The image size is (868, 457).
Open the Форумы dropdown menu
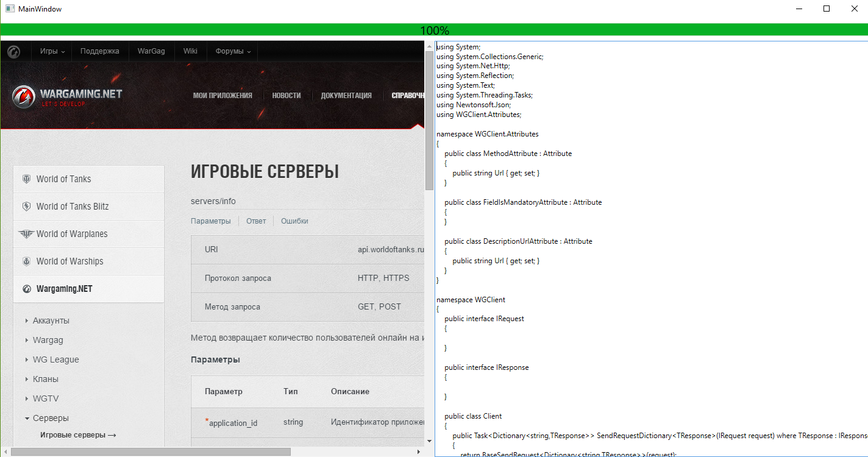[x=232, y=52]
